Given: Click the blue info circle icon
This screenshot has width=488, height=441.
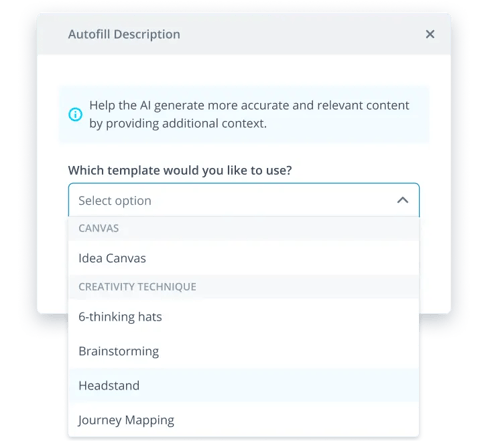Looking at the screenshot, I should (x=75, y=114).
